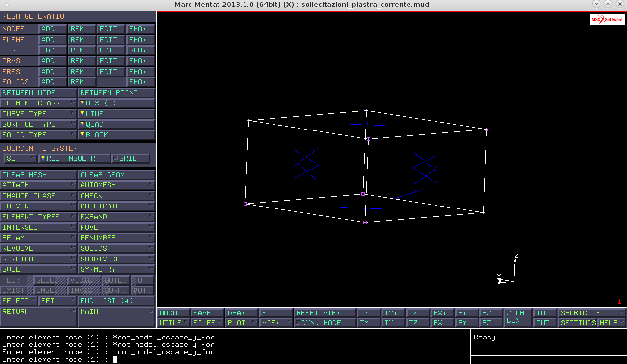Click REM in the SOLIDS row
Screen dimensions: 627x364
(x=82, y=82)
